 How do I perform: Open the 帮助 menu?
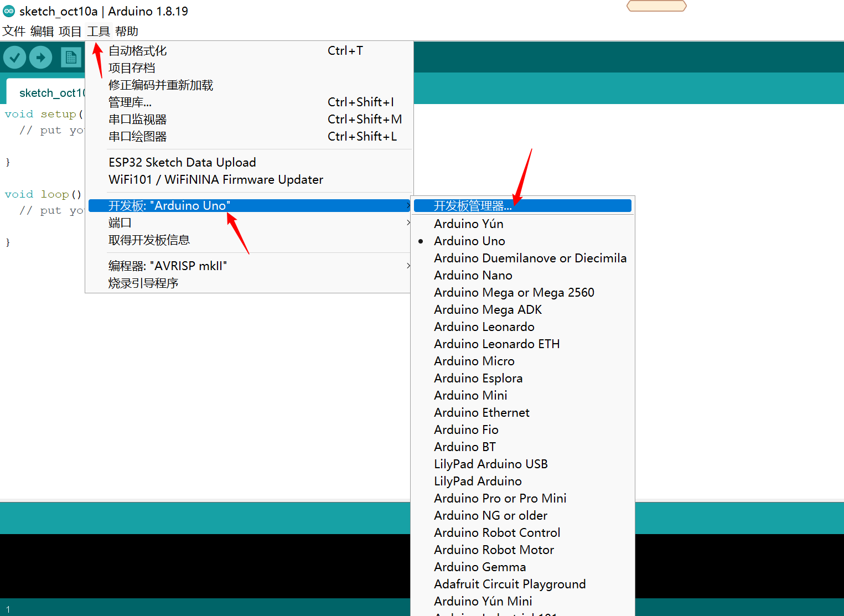(127, 31)
